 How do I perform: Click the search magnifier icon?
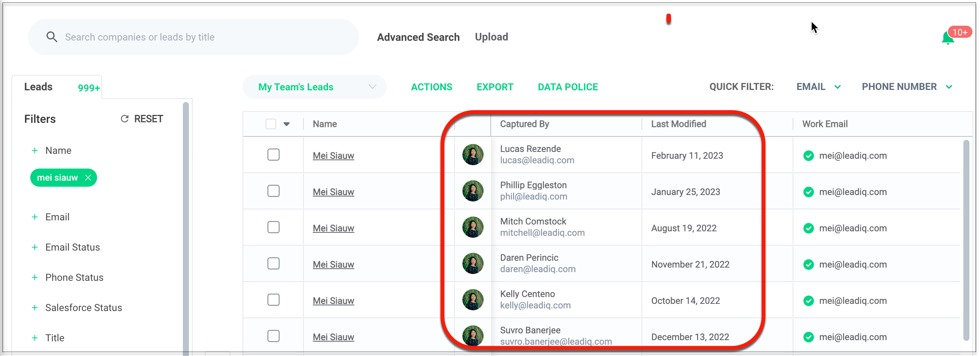click(x=52, y=37)
